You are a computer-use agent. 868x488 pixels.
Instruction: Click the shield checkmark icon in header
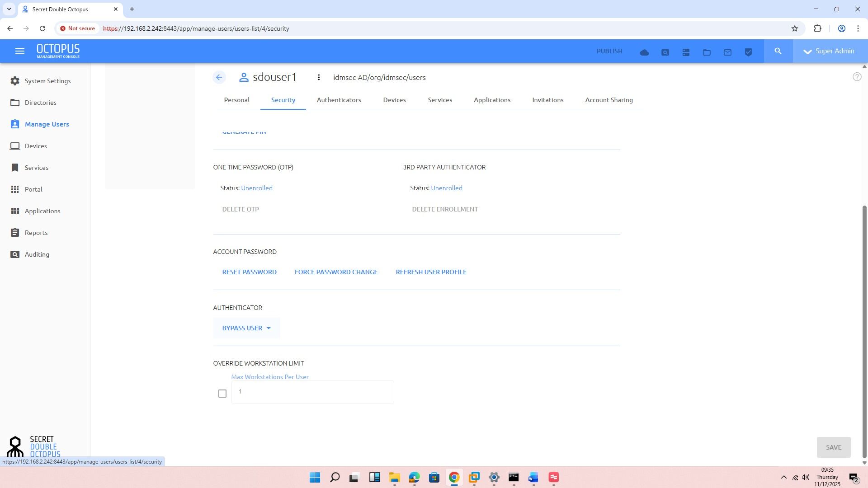[748, 52]
